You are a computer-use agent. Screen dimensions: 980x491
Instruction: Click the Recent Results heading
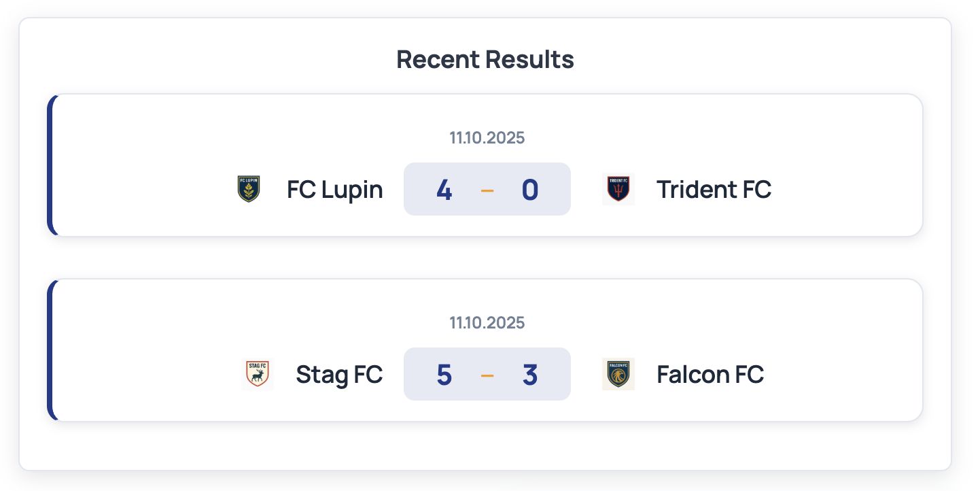coord(485,60)
